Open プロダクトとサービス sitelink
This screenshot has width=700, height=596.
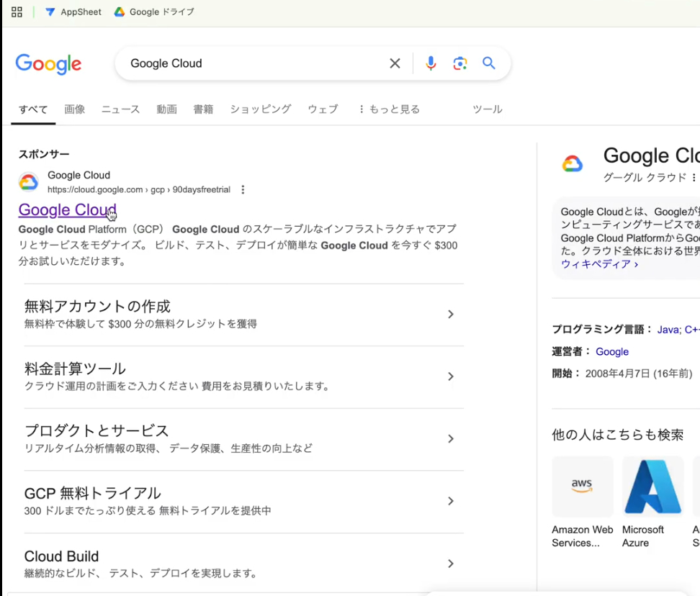coord(97,431)
